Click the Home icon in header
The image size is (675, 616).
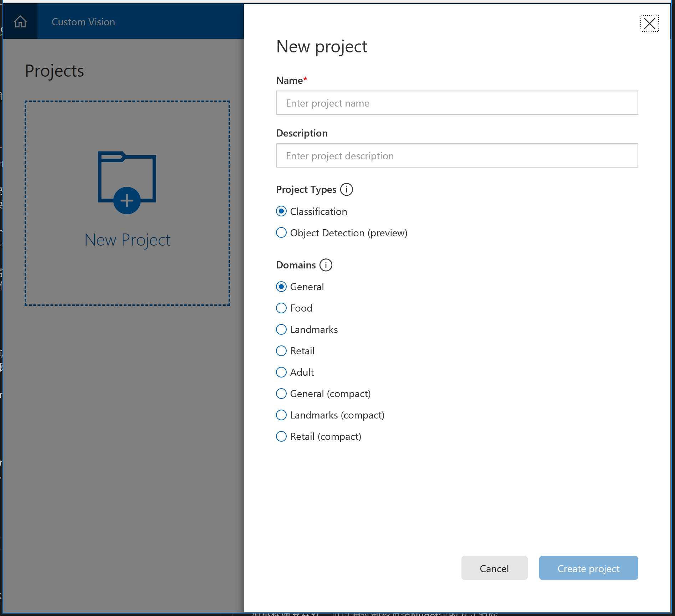(x=20, y=22)
